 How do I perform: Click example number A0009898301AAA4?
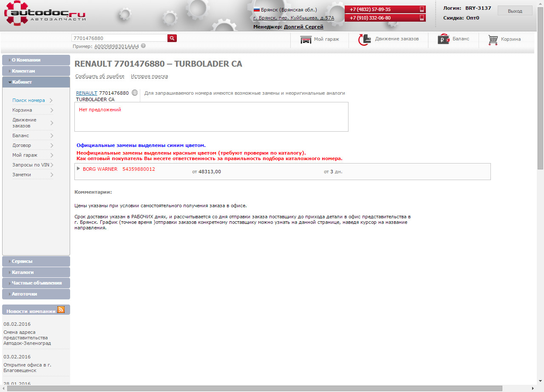117,46
